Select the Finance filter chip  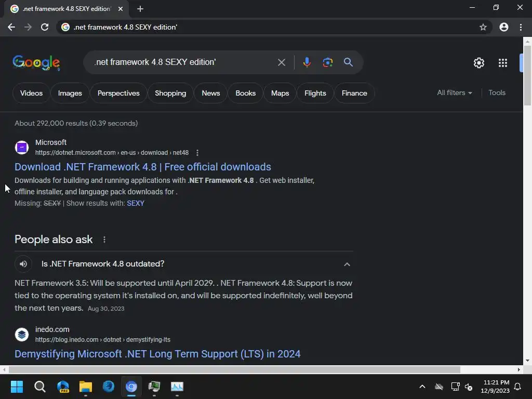(354, 93)
